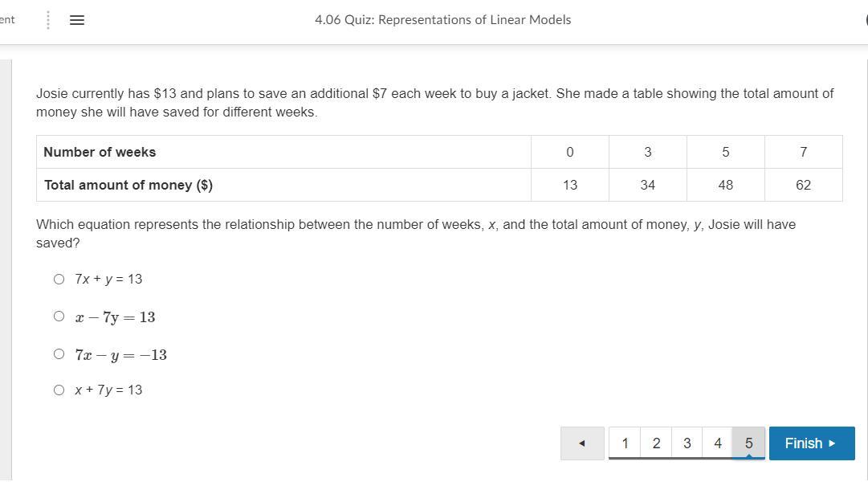
Task: Pick the 7x − y = −13 answer
Action: point(59,354)
